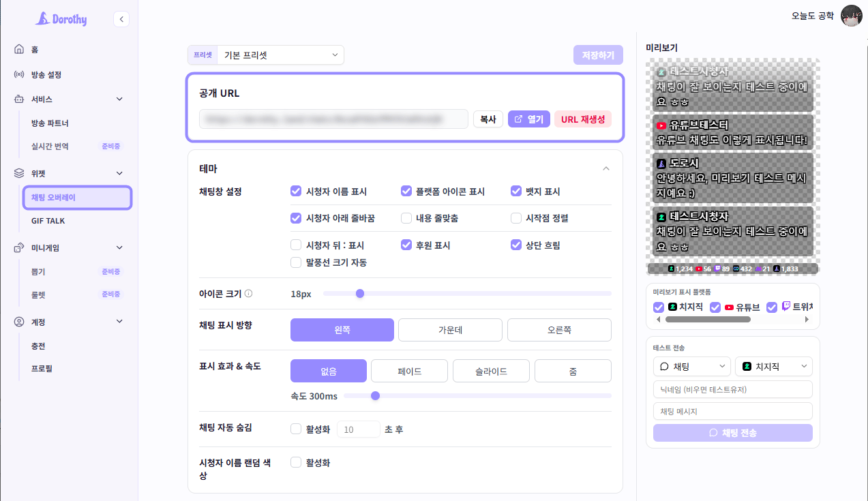Click the 채팅 전송 button
This screenshot has width=868, height=501.
733,433
